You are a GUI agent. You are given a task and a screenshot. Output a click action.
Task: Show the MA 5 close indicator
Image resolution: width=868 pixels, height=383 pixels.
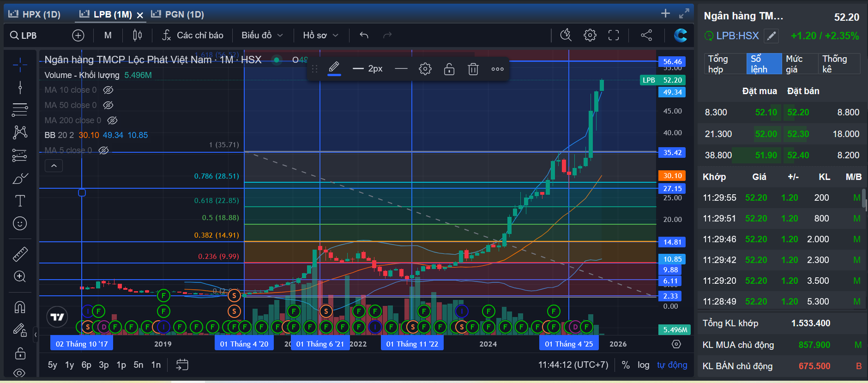click(103, 150)
